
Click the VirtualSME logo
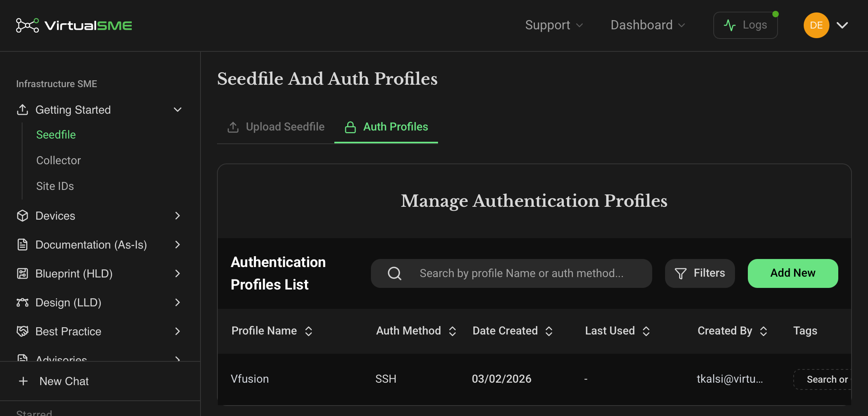pyautogui.click(x=74, y=25)
